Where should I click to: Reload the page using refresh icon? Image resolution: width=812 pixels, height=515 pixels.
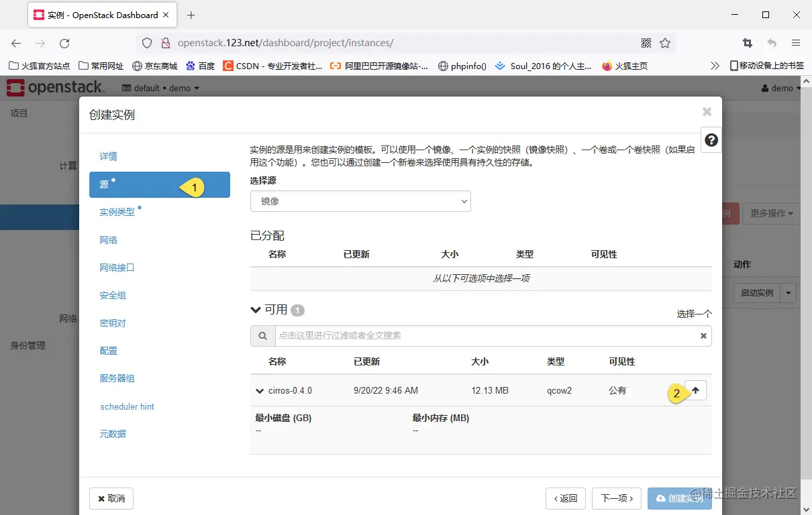(x=64, y=42)
